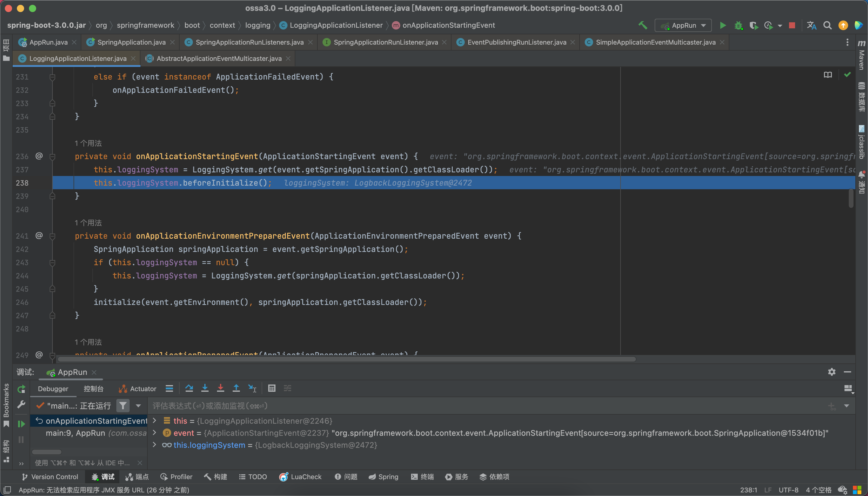Toggle Reader Mode book icon
The width and height of the screenshot is (868, 496).
click(x=827, y=75)
